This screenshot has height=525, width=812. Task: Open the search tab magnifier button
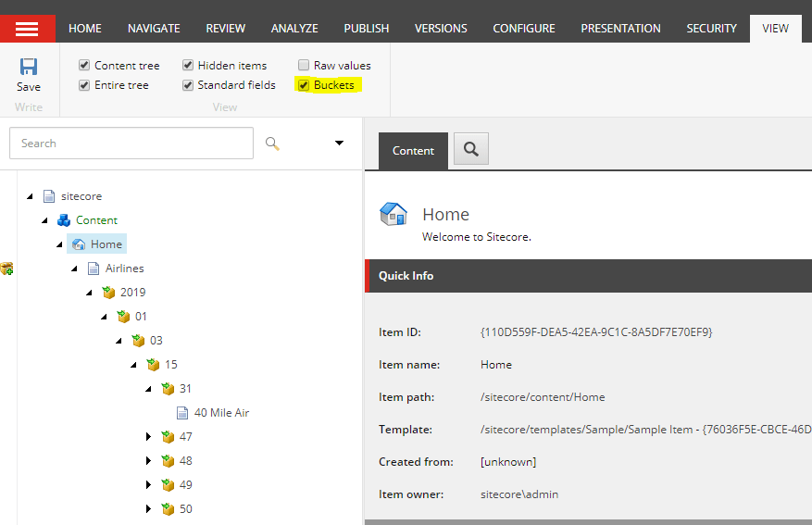coord(470,149)
